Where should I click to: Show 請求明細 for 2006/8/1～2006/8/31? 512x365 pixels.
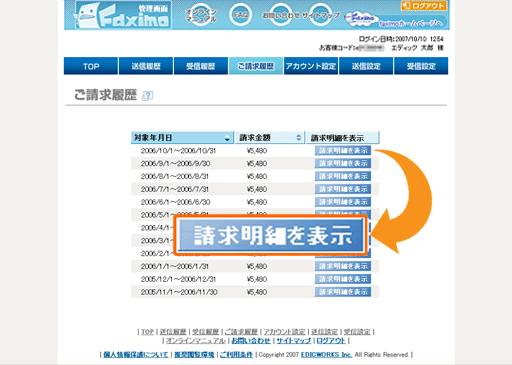(x=343, y=176)
